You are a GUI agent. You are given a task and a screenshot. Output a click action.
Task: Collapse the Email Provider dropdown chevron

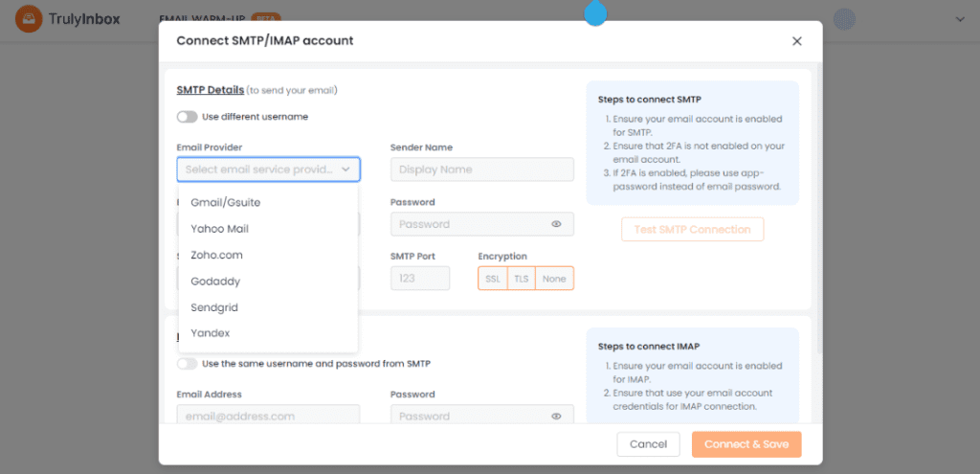click(x=345, y=169)
